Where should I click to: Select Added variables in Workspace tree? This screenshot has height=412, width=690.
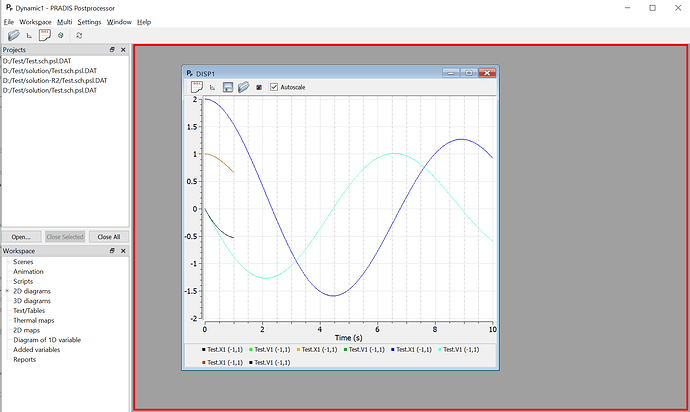click(37, 349)
